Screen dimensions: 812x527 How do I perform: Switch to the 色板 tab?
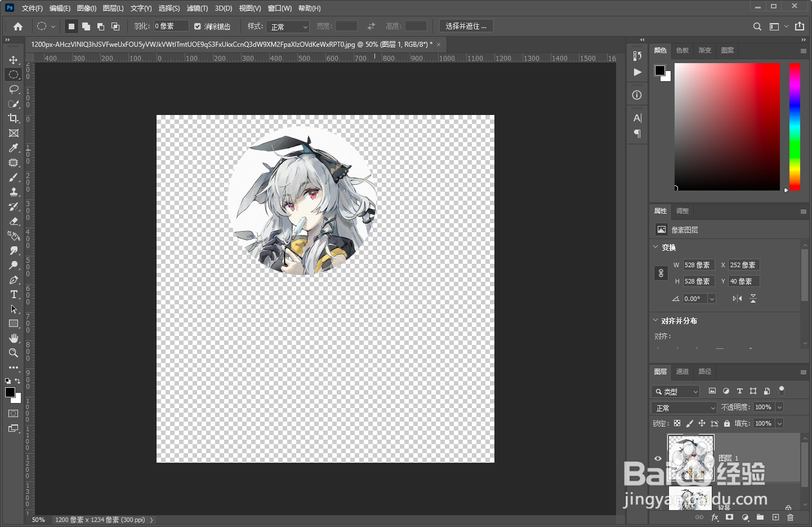[682, 50]
